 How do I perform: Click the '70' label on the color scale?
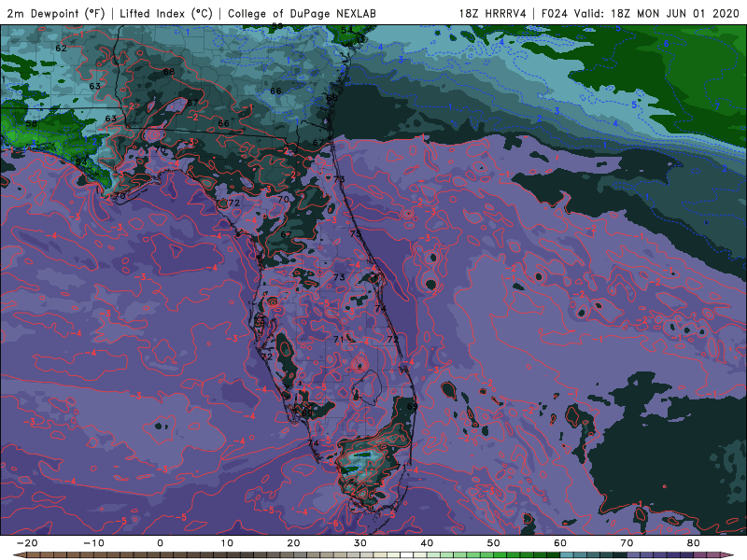pos(627,543)
